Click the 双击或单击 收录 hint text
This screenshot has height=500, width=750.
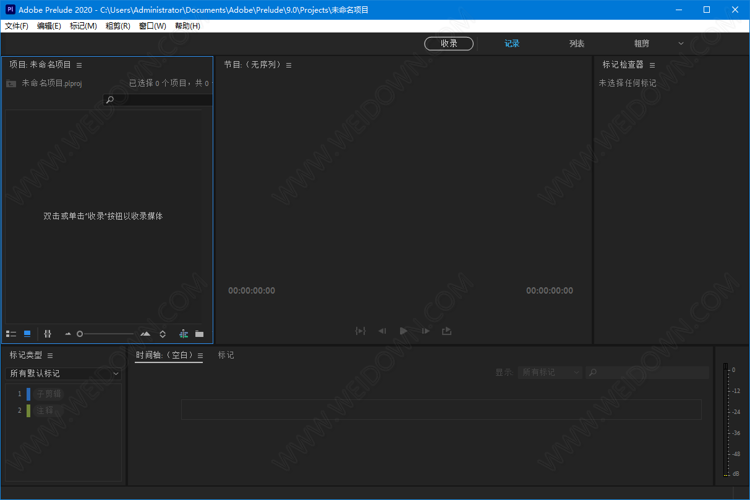(x=103, y=216)
